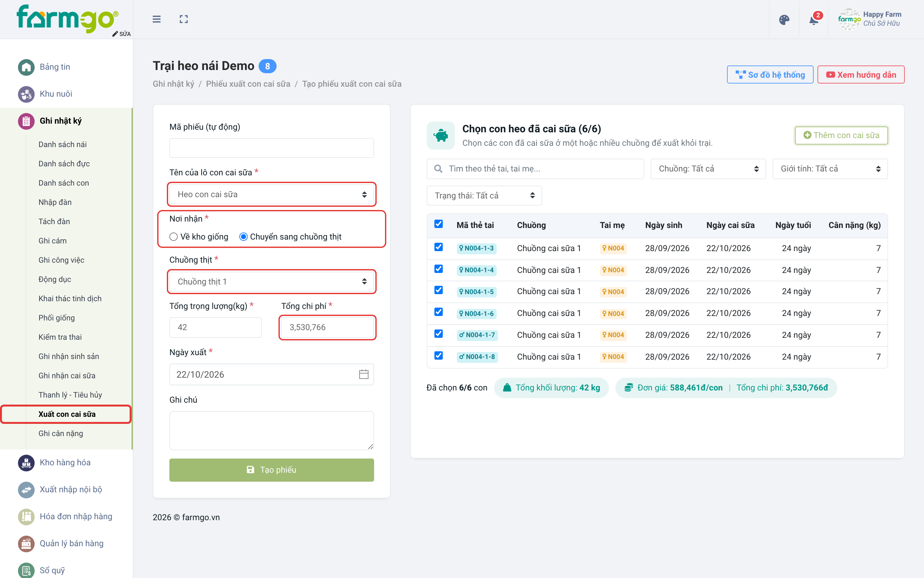Go to Danh sách nái menu item
Screen dimensions: 924x578
coord(63,144)
